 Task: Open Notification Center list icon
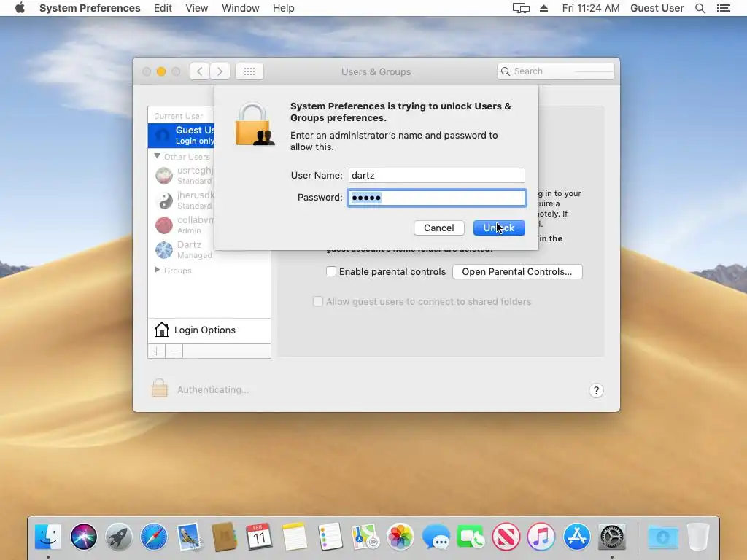(x=723, y=8)
